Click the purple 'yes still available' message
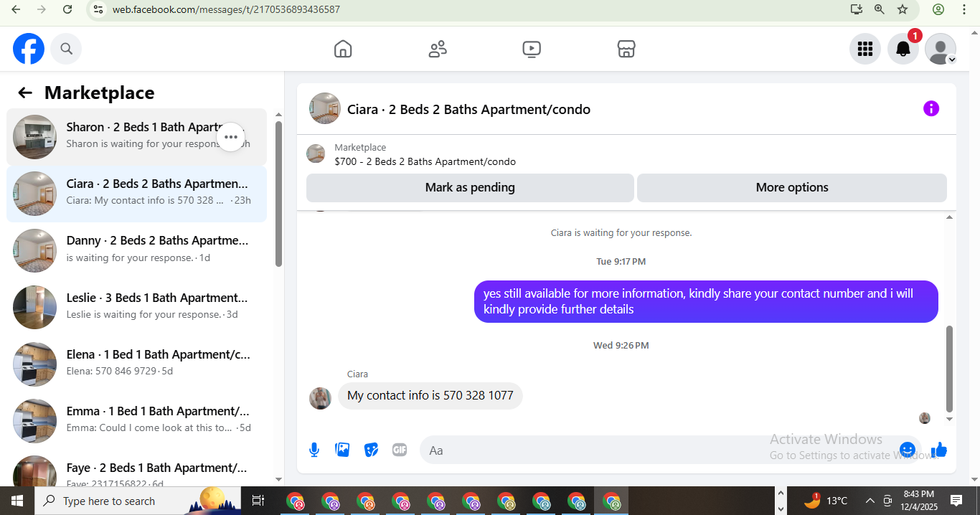This screenshot has height=515, width=980. (x=706, y=301)
